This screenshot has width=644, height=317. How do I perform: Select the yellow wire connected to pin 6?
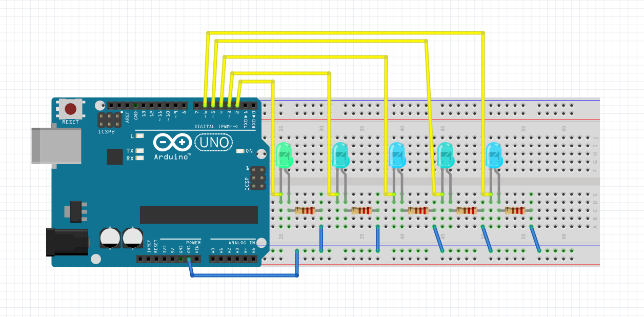(x=208, y=67)
